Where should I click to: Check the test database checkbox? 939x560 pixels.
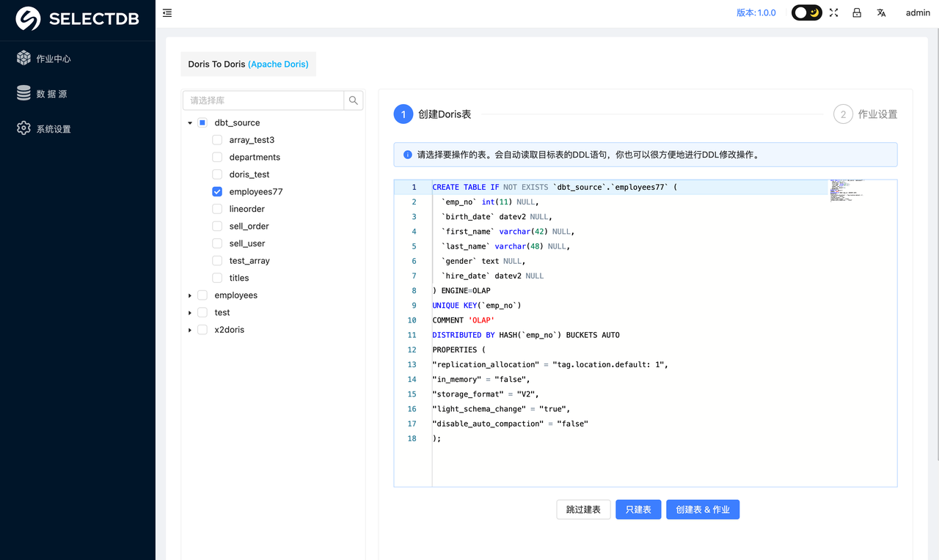pos(202,312)
